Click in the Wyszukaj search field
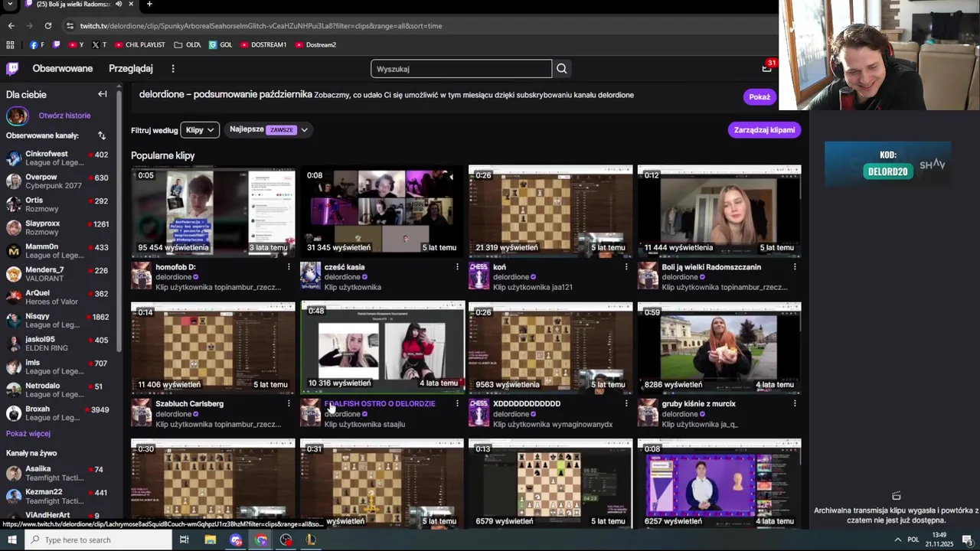Image resolution: width=980 pixels, height=551 pixels. click(461, 69)
